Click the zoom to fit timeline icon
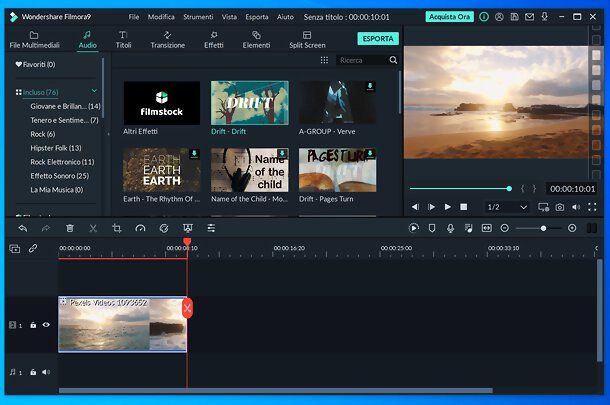Viewport: 610px width, 405px height. 487,228
